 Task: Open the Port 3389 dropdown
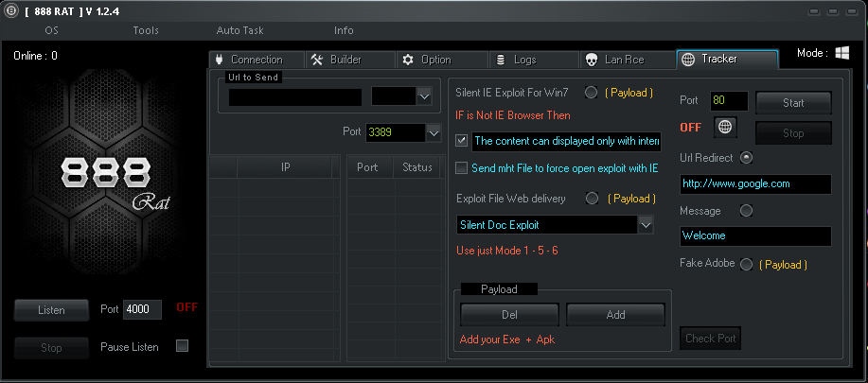point(434,132)
